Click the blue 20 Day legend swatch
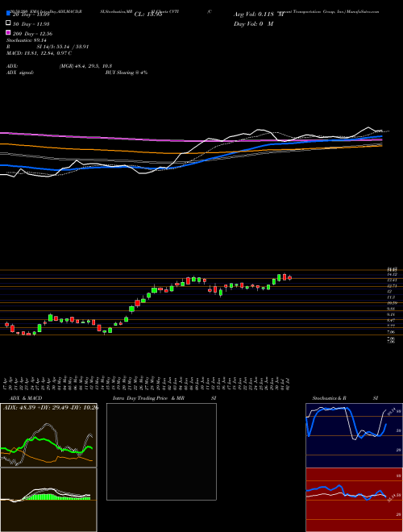Screen dimensions: 403x532 tap(9, 14)
